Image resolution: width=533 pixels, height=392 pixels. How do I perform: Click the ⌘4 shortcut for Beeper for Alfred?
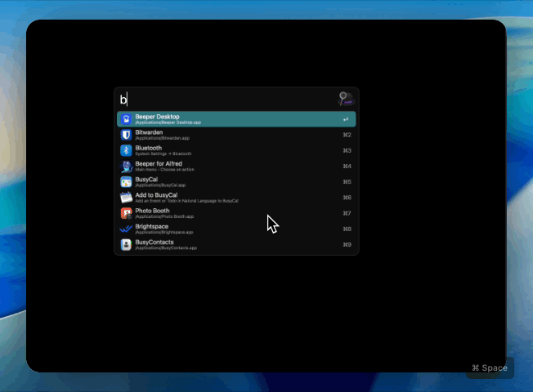coord(347,166)
